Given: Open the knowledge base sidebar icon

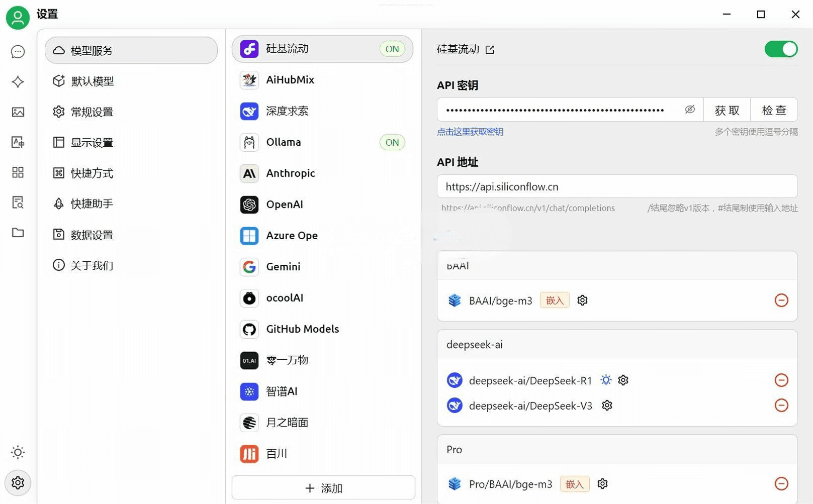Looking at the screenshot, I should (18, 203).
